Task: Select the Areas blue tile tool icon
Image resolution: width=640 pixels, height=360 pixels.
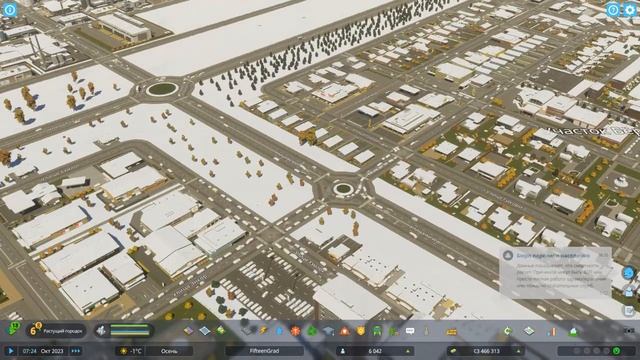Action: [x=204, y=331]
